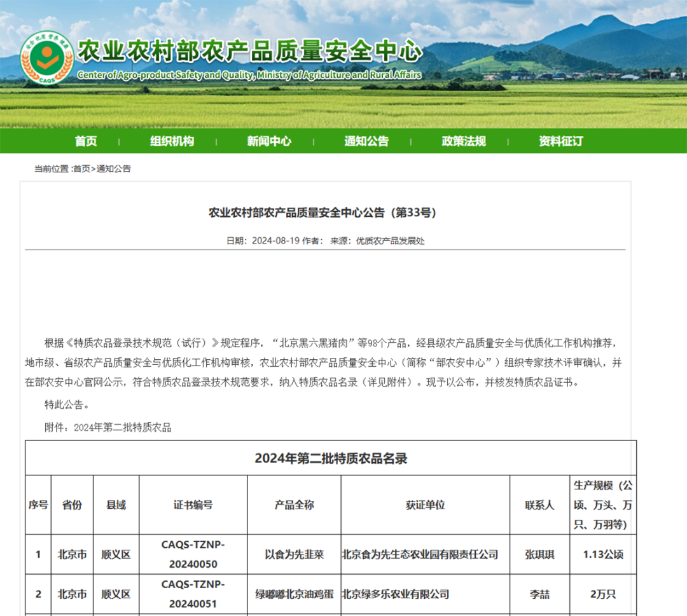Click the site title 农业农村部农产品质量安全中心
This screenshot has width=687, height=616.
click(x=249, y=51)
